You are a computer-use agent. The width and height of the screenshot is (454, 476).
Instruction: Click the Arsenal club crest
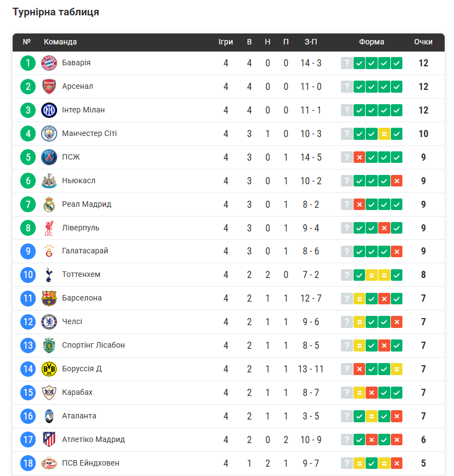point(49,87)
